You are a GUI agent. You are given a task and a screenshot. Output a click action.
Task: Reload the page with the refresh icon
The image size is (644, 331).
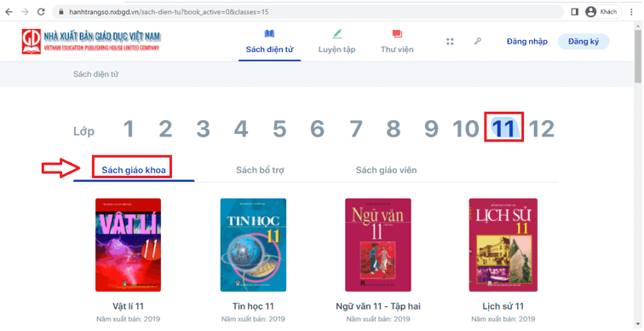point(41,12)
